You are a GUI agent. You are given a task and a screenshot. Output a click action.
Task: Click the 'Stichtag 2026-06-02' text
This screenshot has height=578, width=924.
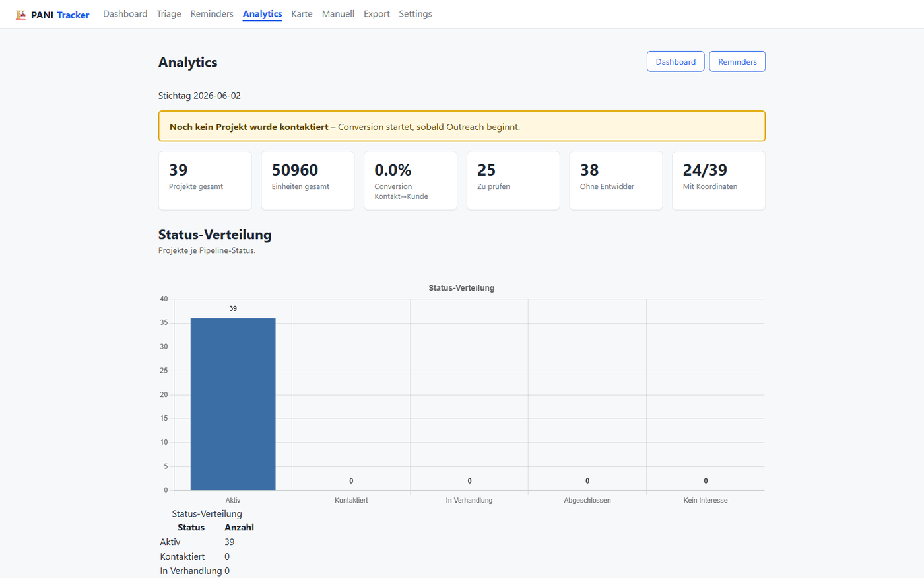[x=199, y=96]
